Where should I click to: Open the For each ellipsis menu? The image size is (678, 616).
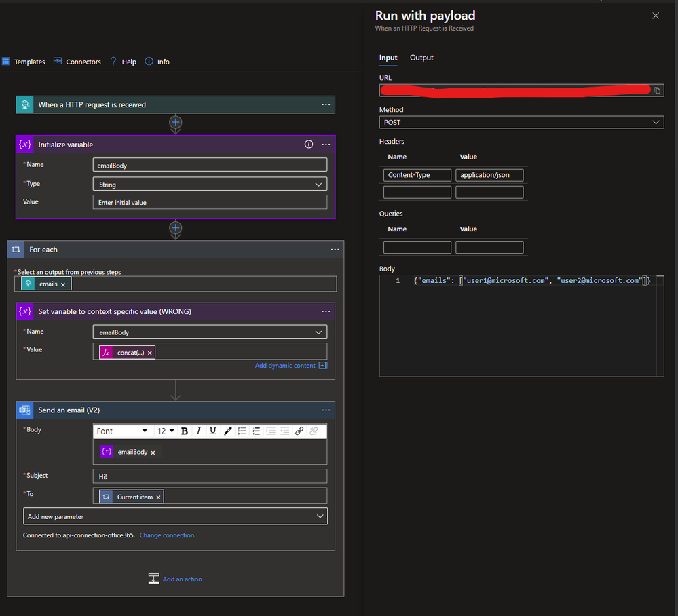click(x=335, y=250)
